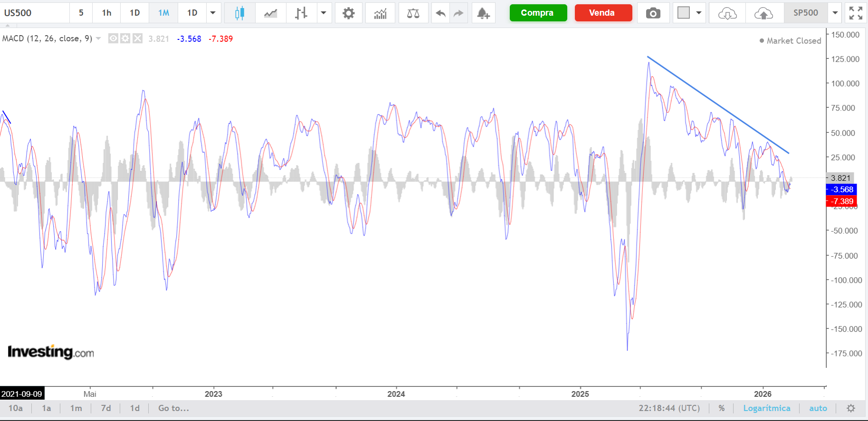This screenshot has width=868, height=421.
Task: Toggle percentage scale mode
Action: (x=721, y=408)
